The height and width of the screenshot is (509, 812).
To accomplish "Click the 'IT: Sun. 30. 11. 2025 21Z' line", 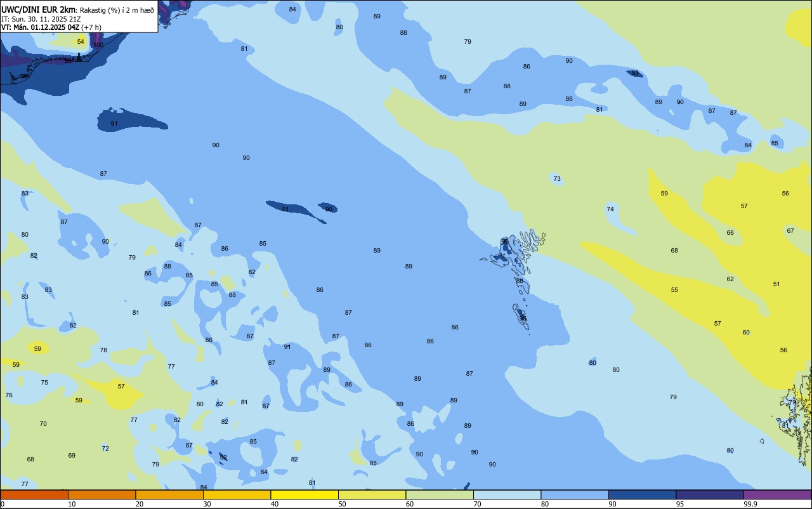I will (41, 19).
